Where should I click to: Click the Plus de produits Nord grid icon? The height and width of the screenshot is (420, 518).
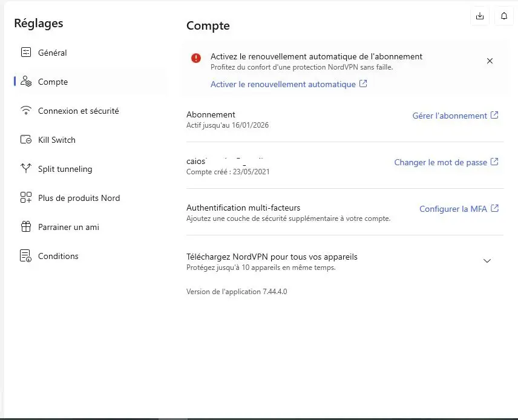26,198
